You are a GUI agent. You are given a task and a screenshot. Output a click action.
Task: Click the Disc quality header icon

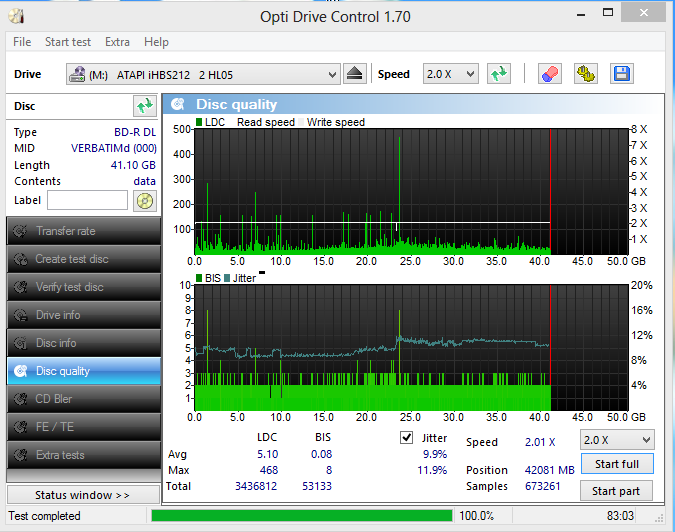[177, 104]
